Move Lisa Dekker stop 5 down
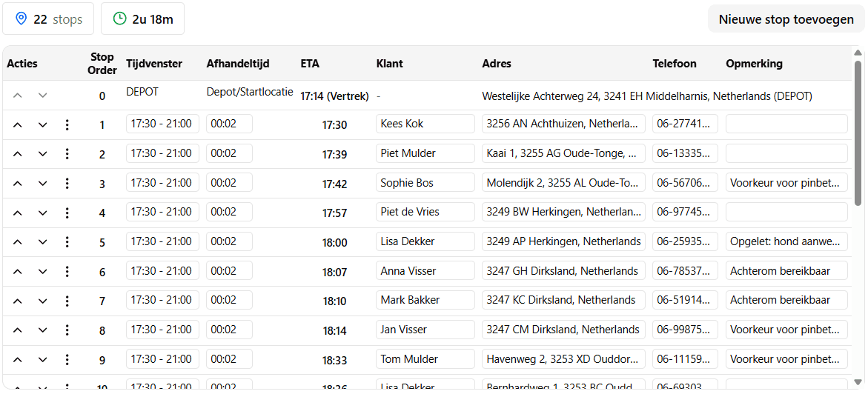Screen dimensions: 868x394 pyautogui.click(x=42, y=242)
